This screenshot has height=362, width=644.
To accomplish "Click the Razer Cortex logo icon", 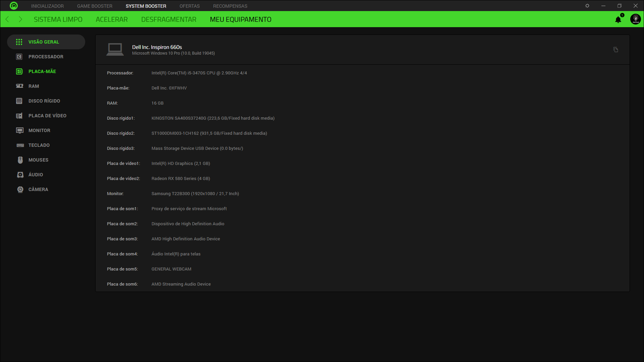I will point(14,6).
